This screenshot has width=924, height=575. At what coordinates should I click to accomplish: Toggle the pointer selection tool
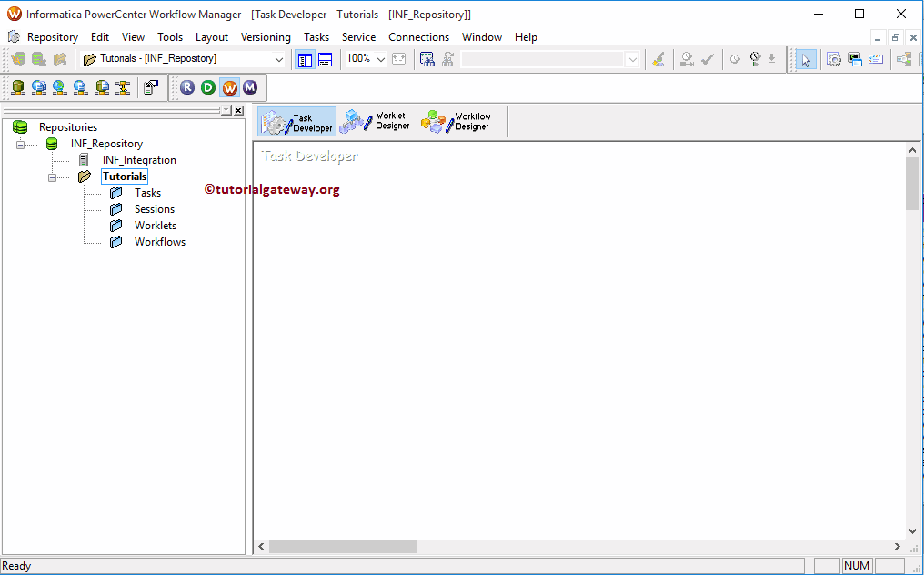coord(806,59)
